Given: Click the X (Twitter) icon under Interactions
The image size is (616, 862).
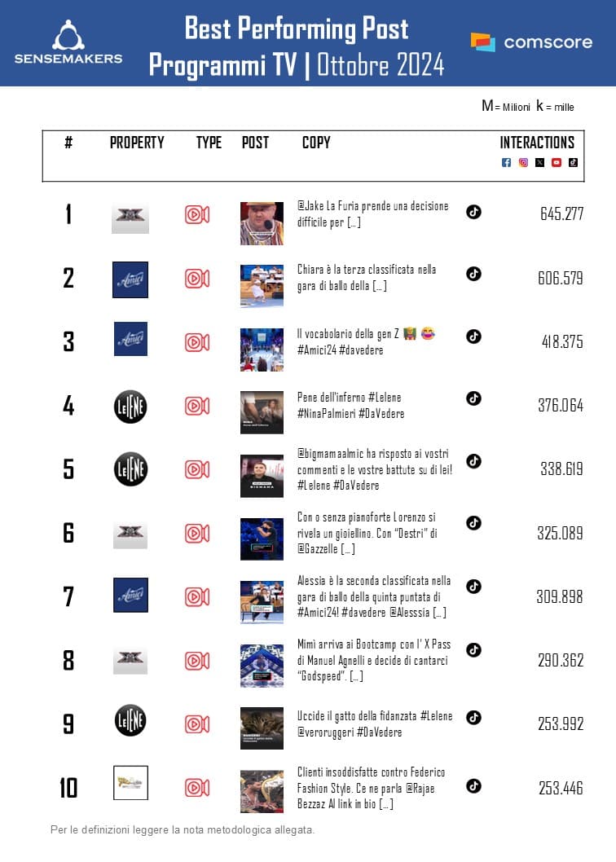Looking at the screenshot, I should (539, 163).
